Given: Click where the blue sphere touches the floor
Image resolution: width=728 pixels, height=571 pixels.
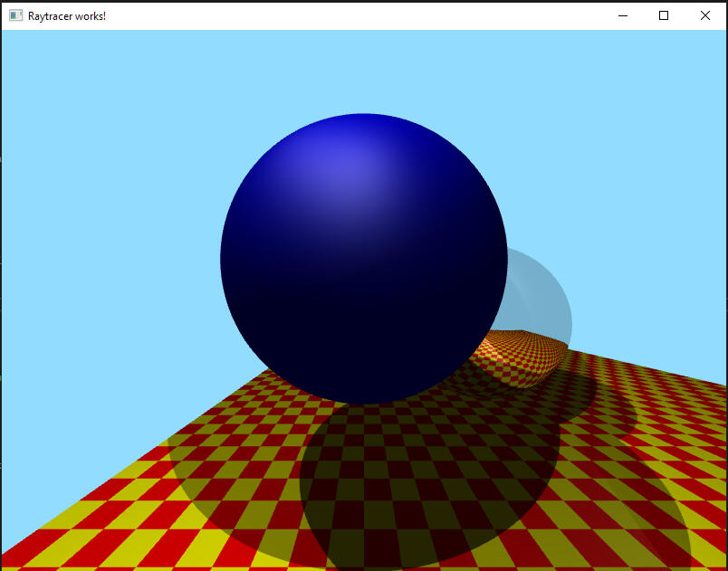Looking at the screenshot, I should [x=364, y=403].
